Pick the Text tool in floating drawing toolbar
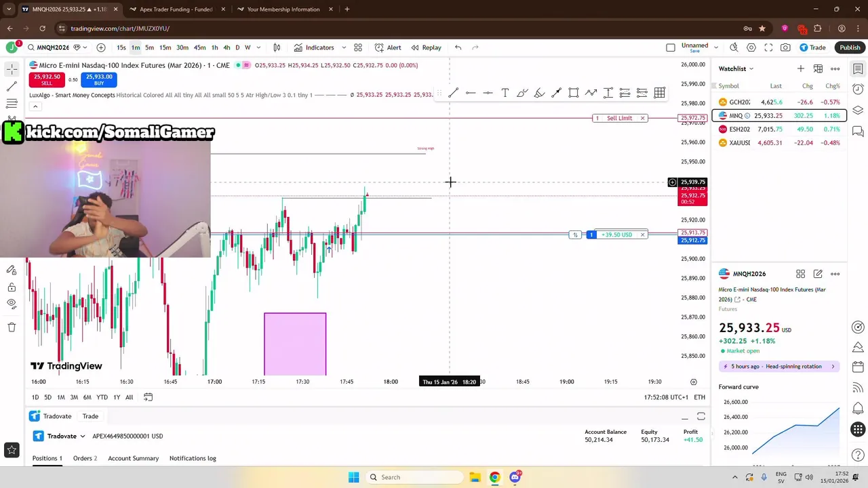 tap(505, 93)
